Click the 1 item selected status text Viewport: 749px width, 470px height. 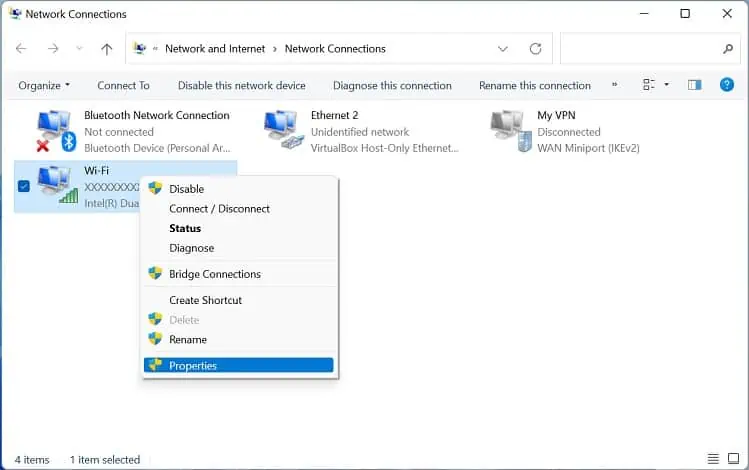[x=105, y=459]
